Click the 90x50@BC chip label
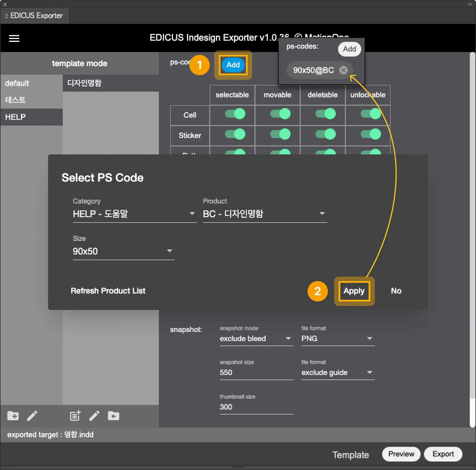Screen dimensions: 476x470 [x=313, y=70]
